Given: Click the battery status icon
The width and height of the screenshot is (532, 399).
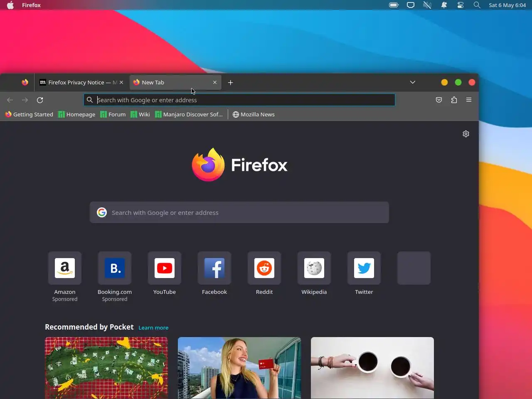Looking at the screenshot, I should (394, 5).
